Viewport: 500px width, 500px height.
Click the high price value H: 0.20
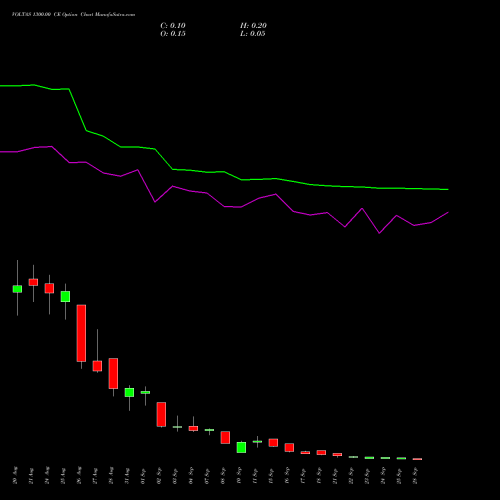coord(253,26)
